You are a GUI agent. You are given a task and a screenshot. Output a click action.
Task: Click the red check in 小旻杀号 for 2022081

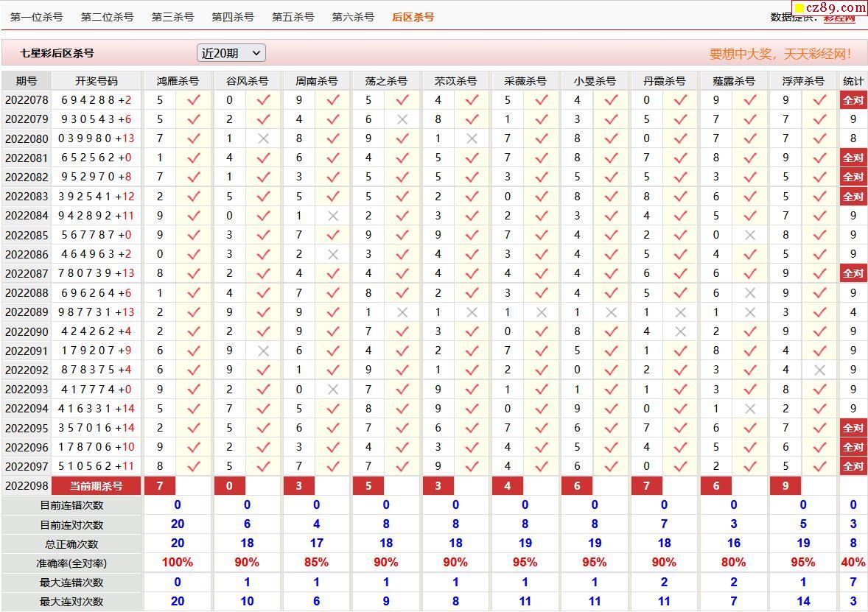pyautogui.click(x=611, y=158)
